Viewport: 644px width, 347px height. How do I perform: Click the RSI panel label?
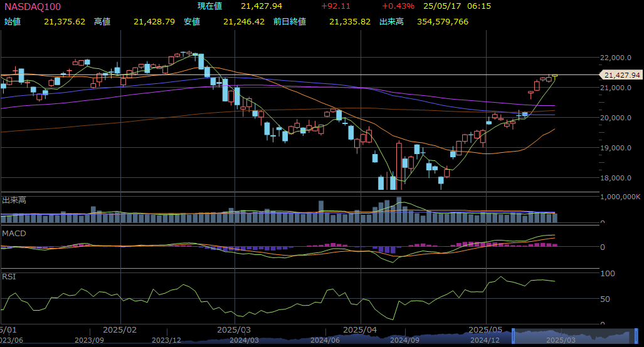pyautogui.click(x=9, y=277)
